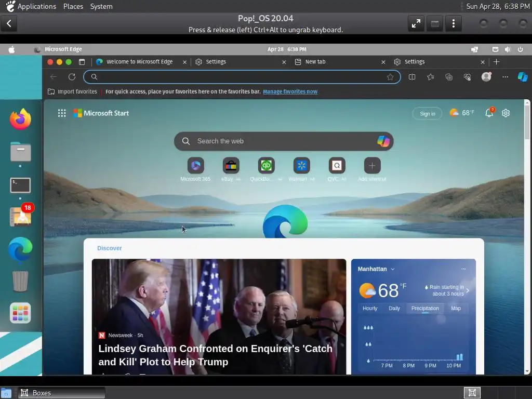The height and width of the screenshot is (399, 532).
Task: Show Precipitation weather tab
Action: click(x=425, y=309)
